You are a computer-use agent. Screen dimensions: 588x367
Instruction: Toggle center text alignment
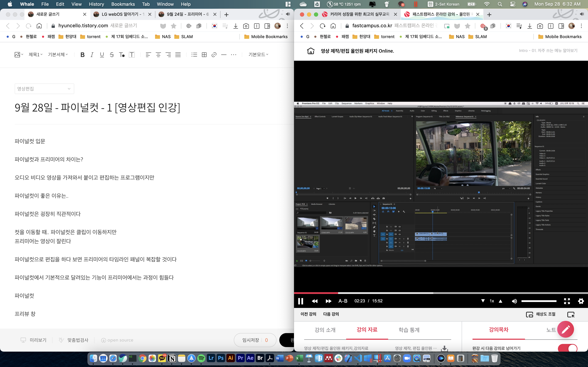coord(158,55)
